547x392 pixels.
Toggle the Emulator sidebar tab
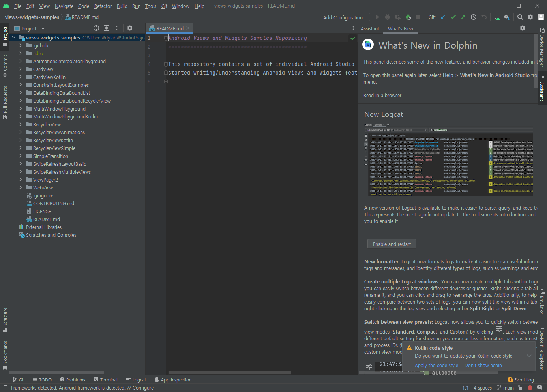click(542, 302)
